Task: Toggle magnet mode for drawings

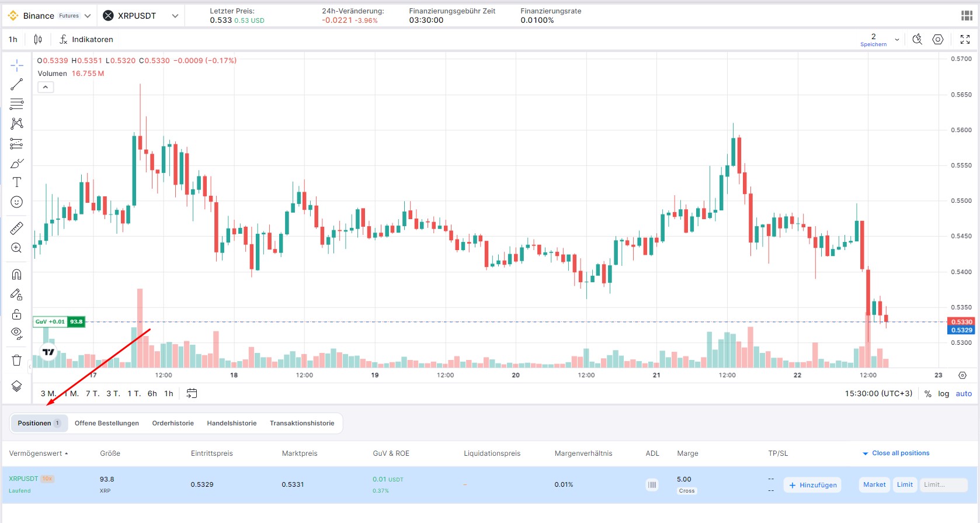Action: pyautogui.click(x=16, y=274)
